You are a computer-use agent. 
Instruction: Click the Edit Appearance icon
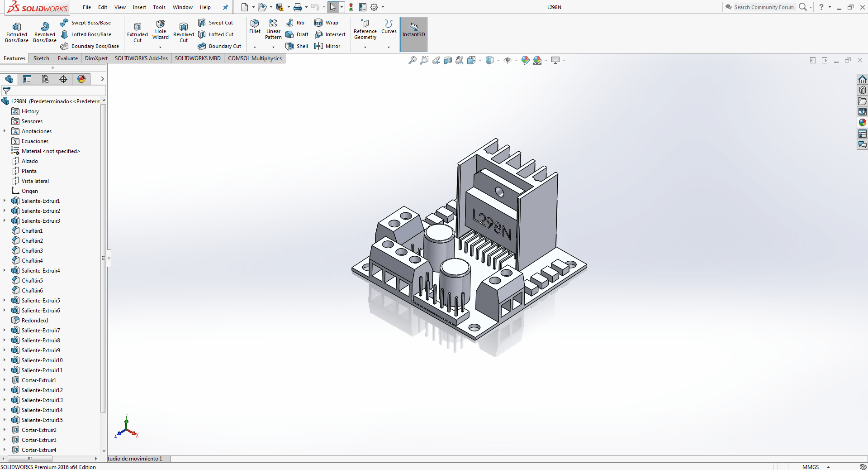point(525,60)
